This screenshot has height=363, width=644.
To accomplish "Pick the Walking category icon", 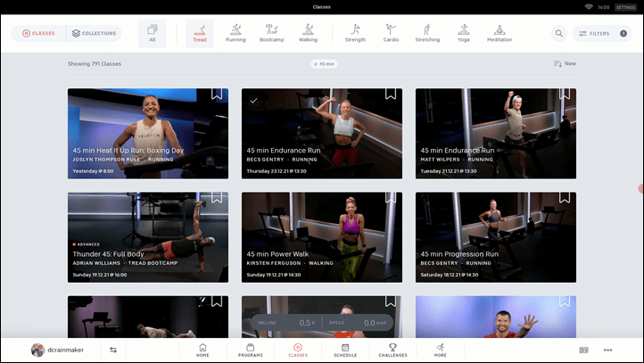I will tap(308, 33).
